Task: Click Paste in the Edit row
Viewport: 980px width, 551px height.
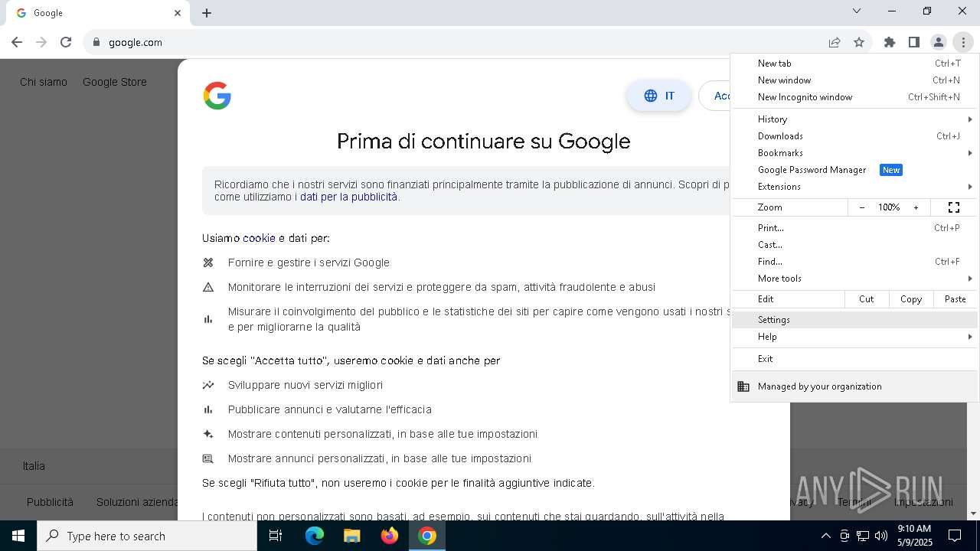Action: [955, 299]
